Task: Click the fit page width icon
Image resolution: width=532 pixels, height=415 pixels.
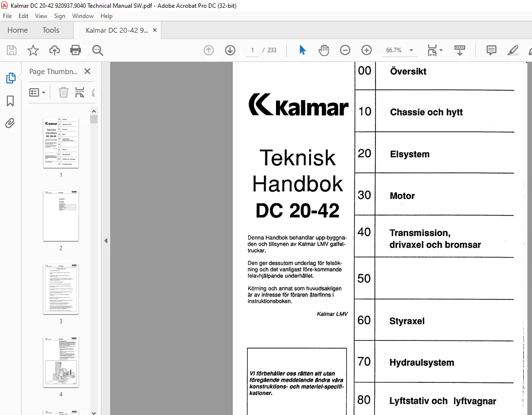Action: click(x=432, y=50)
